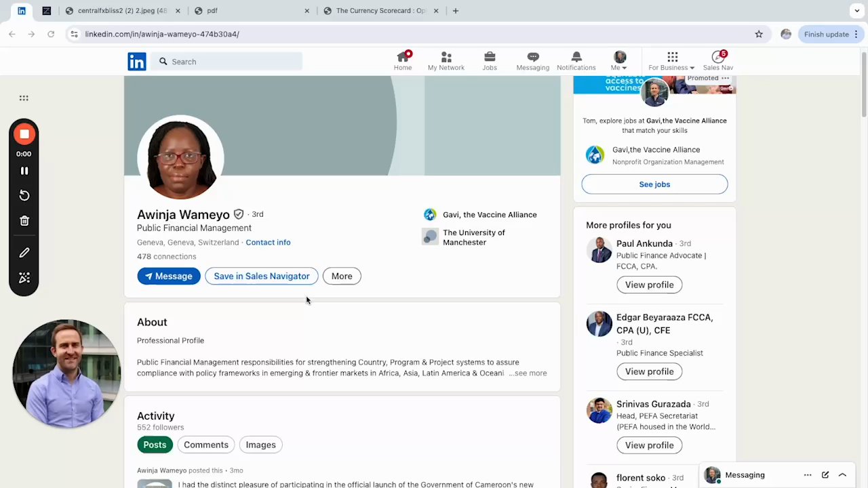Select Posts activity filter
Screen dimensions: 868x488
pyautogui.click(x=155, y=445)
